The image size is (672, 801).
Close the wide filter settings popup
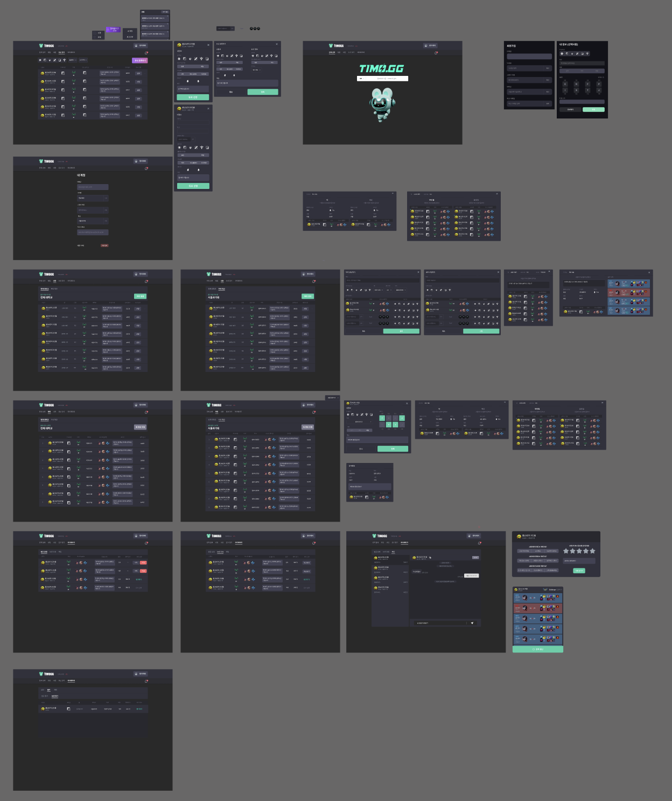pos(277,44)
